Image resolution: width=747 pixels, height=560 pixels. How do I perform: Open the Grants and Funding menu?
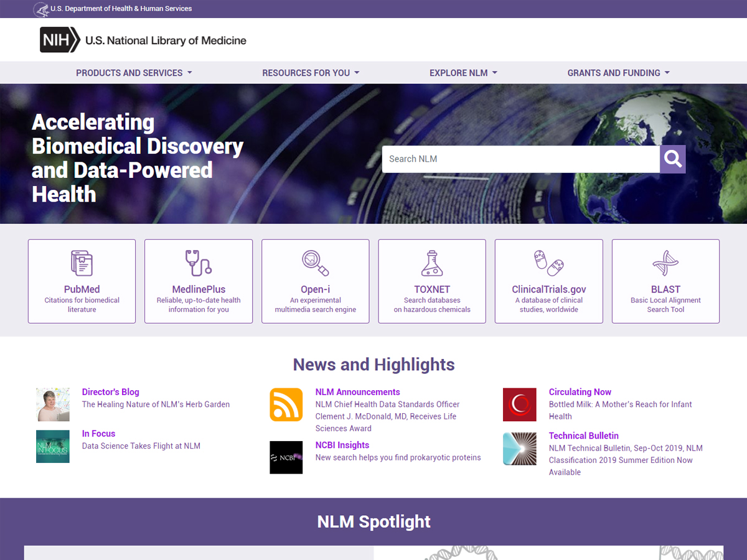pyautogui.click(x=618, y=73)
